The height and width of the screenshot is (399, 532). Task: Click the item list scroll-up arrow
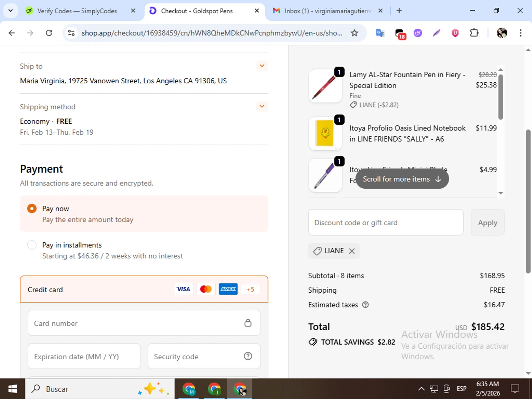pos(501,70)
